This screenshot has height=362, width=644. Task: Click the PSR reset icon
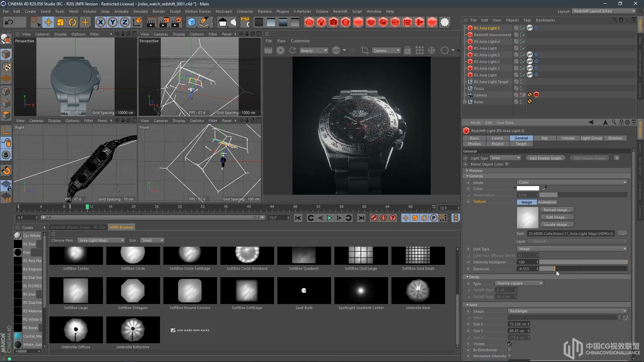click(245, 22)
